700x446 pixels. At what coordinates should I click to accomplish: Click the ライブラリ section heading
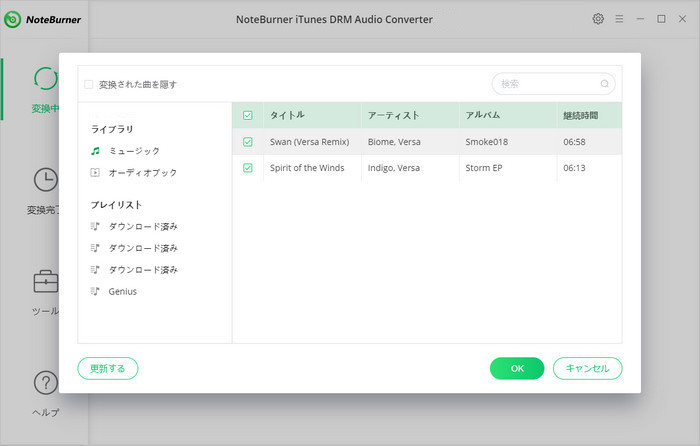pos(112,129)
